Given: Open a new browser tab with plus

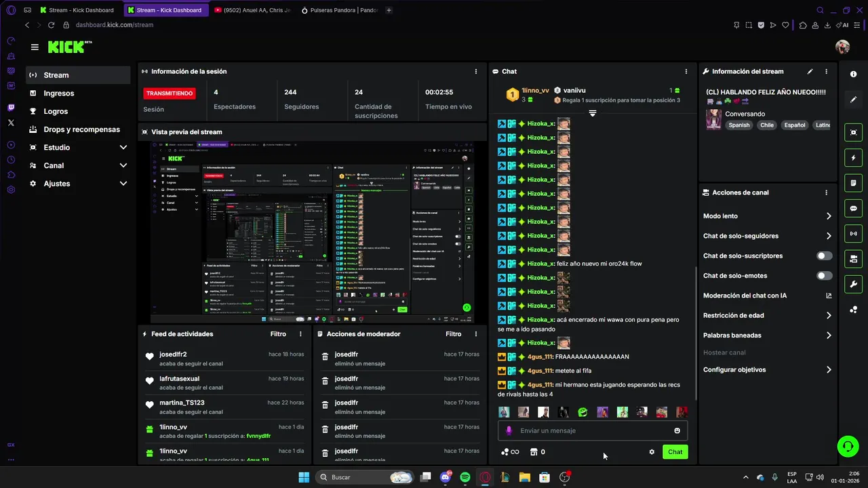Looking at the screenshot, I should [x=389, y=10].
